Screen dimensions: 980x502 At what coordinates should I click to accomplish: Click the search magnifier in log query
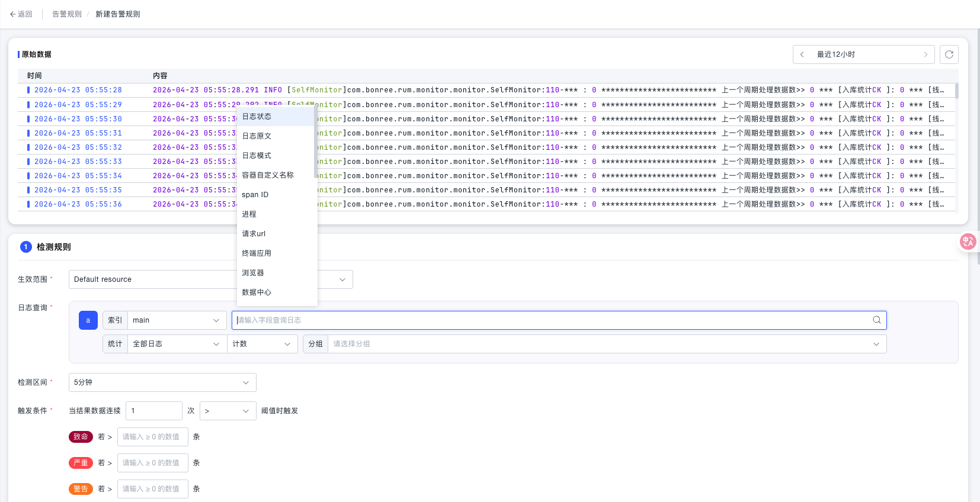pos(877,320)
